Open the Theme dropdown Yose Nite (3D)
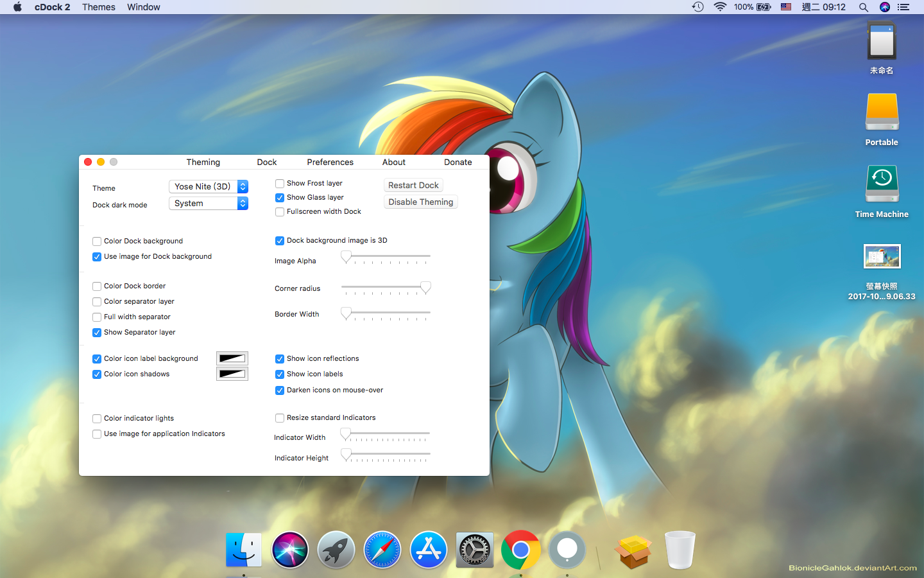Viewport: 924px width, 578px height. point(209,186)
